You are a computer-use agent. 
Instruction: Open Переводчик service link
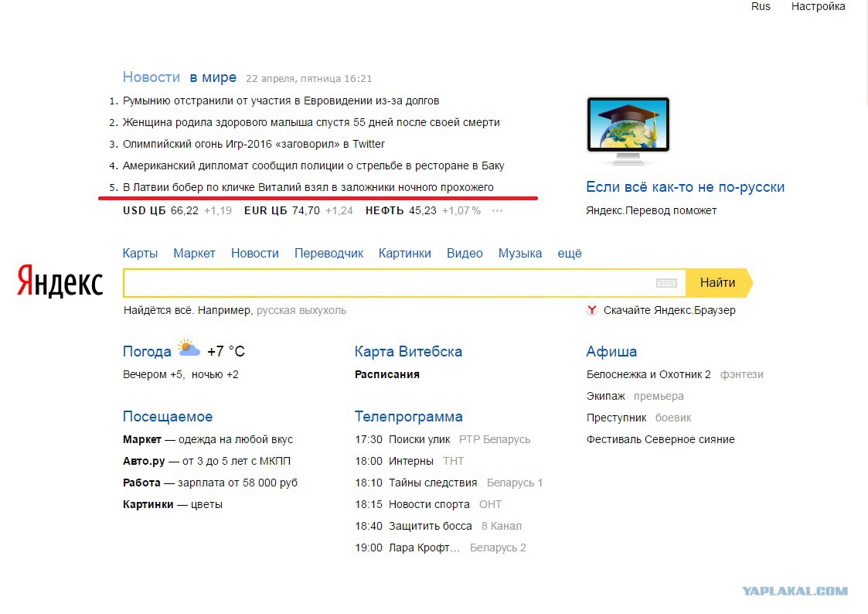pyautogui.click(x=328, y=254)
